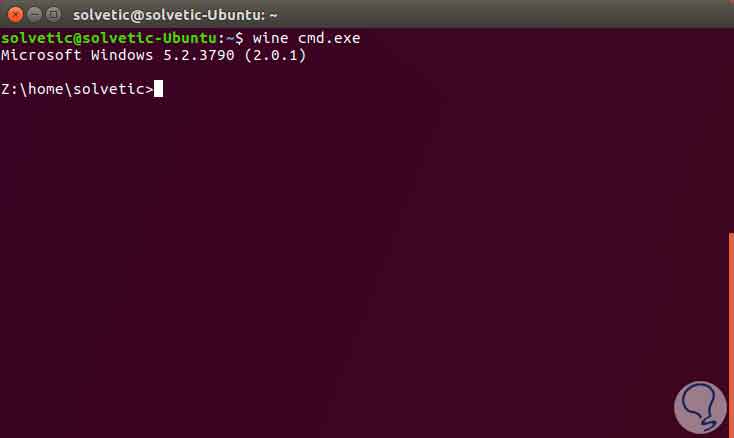The image size is (734, 438).
Task: Click the tilde at the title's end
Action: click(x=273, y=15)
